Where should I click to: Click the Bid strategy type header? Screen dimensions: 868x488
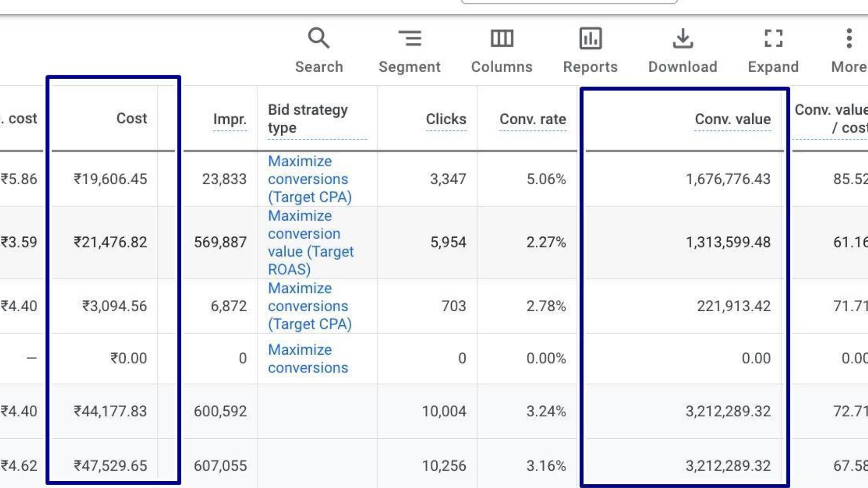pyautogui.click(x=308, y=119)
